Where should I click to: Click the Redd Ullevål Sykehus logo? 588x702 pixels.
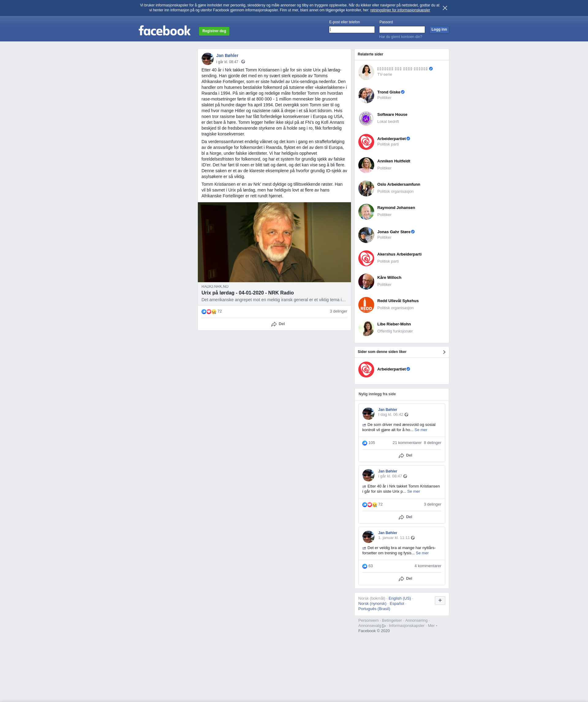click(366, 305)
